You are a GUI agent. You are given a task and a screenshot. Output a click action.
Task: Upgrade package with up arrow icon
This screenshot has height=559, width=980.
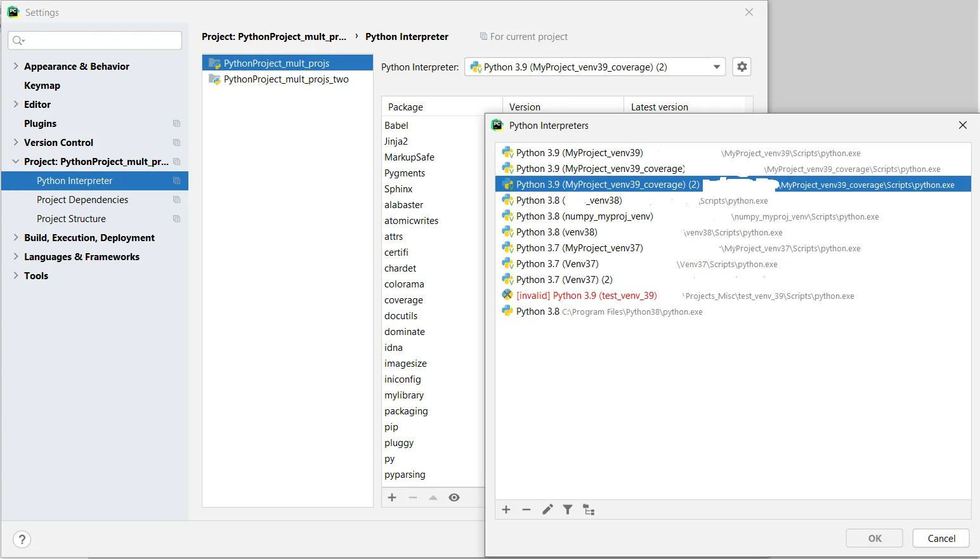pyautogui.click(x=433, y=497)
